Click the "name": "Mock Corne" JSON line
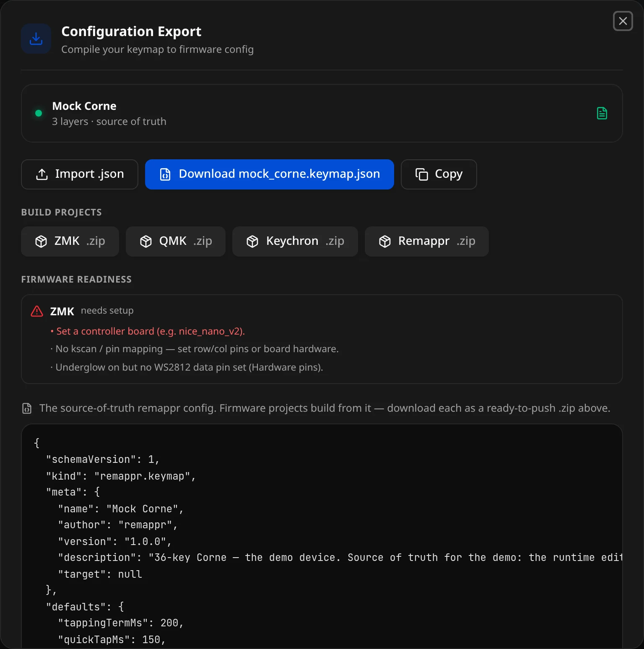644x649 pixels. coord(121,509)
